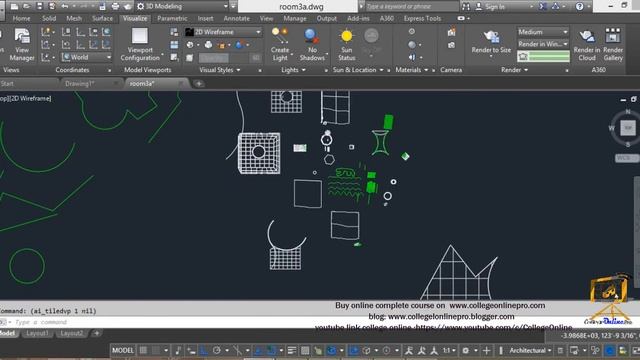Click Render to Size

click(x=491, y=42)
